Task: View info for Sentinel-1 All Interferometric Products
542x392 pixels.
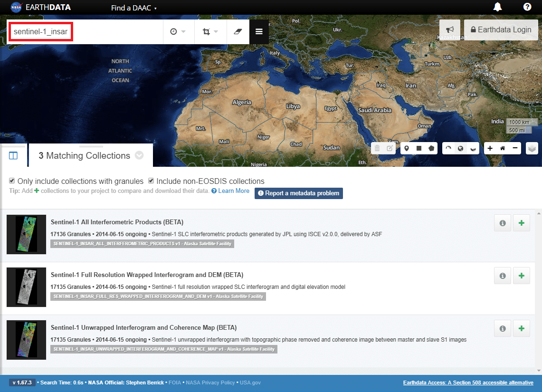Action: [x=503, y=223]
